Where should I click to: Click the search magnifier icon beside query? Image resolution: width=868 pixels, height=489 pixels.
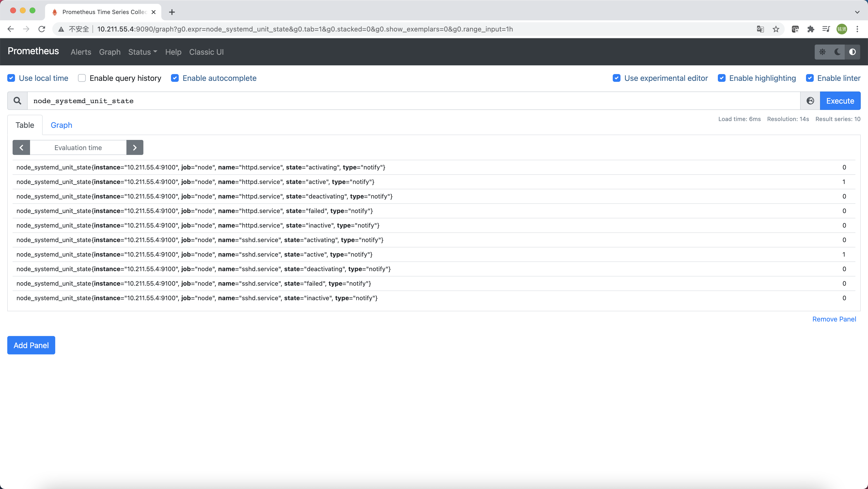(17, 101)
